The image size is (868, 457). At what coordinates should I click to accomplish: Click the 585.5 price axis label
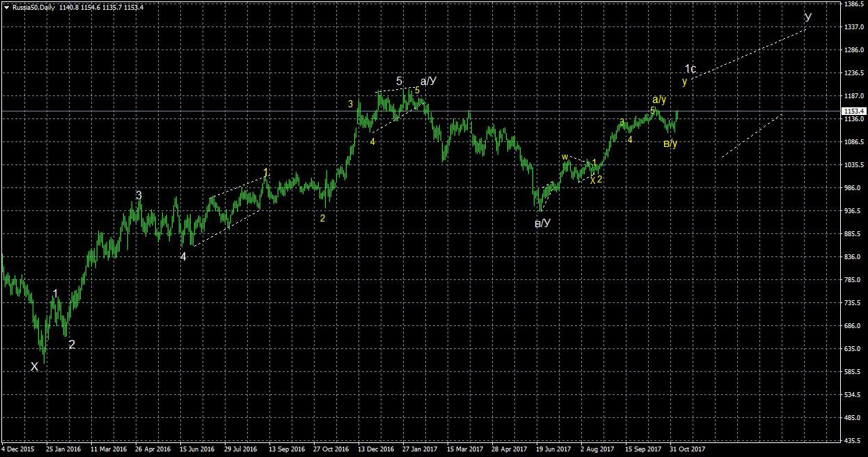852,372
